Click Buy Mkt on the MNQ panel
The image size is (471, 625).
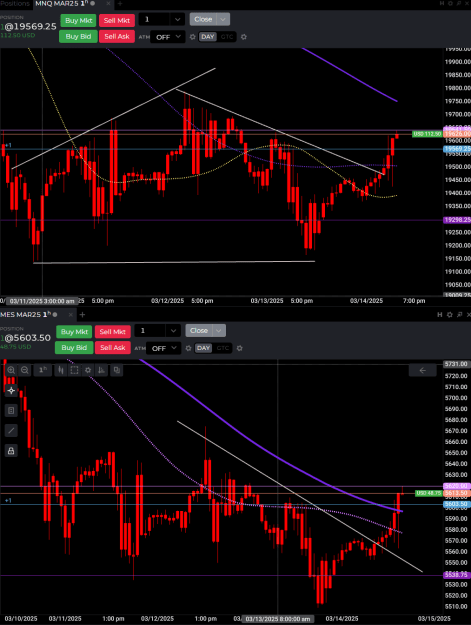click(78, 20)
